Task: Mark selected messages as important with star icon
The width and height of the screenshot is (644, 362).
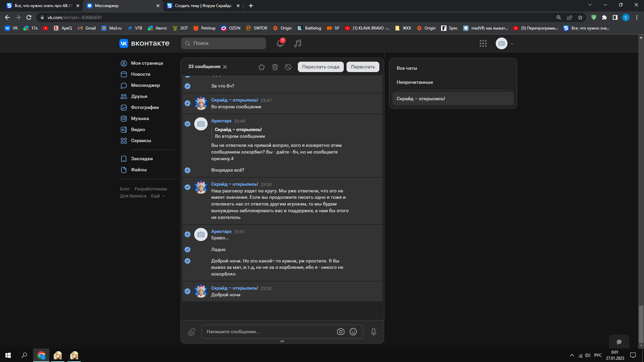Action: tap(262, 67)
